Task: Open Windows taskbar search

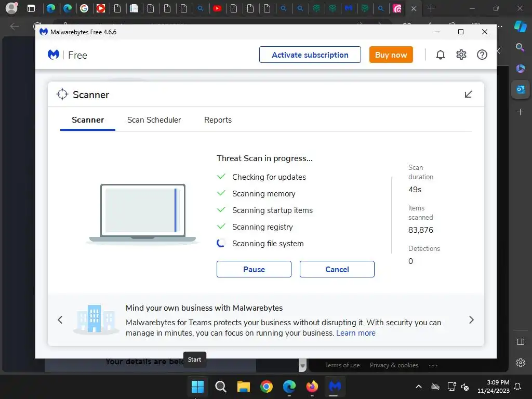Action: (220, 386)
